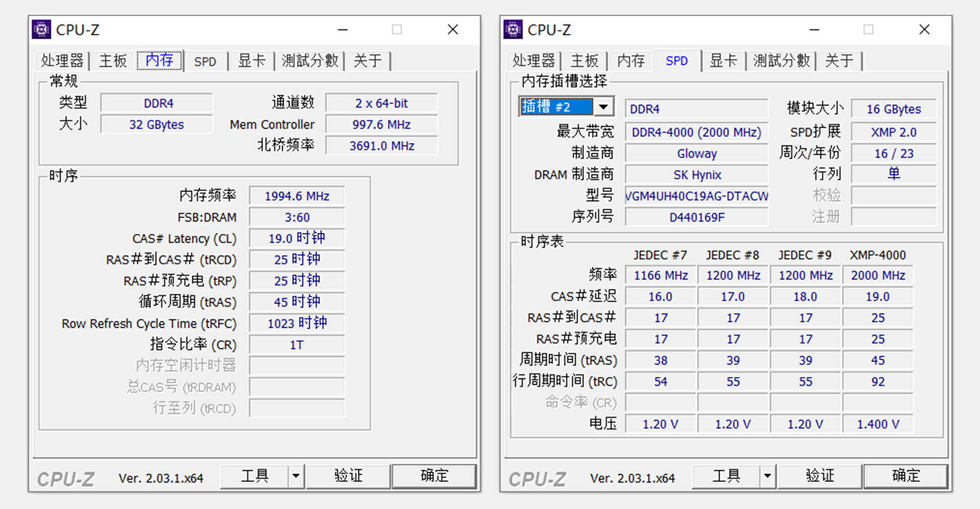Open the 测试分数 tab in right window
This screenshot has width=980, height=509.
[x=781, y=61]
